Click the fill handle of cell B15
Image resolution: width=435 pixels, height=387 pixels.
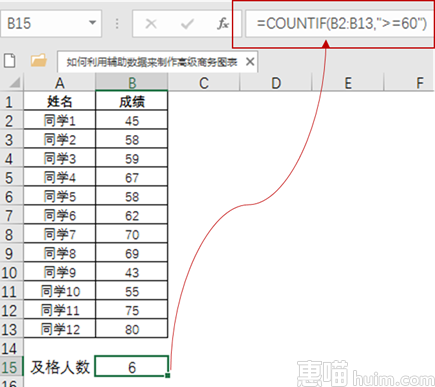pyautogui.click(x=167, y=375)
